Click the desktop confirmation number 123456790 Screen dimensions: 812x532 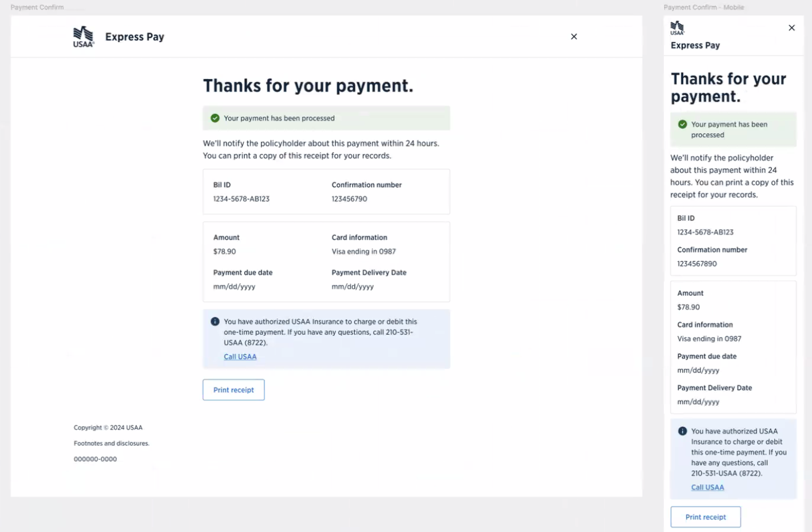click(349, 199)
